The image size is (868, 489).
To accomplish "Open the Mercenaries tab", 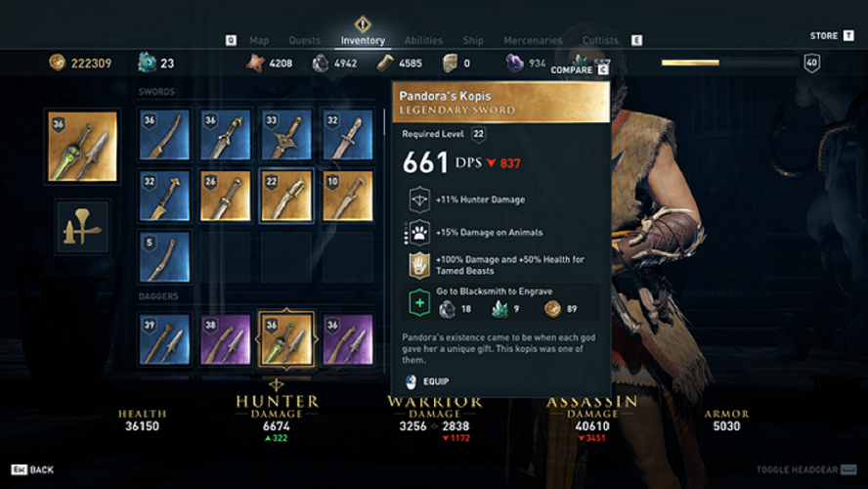I will pyautogui.click(x=533, y=40).
